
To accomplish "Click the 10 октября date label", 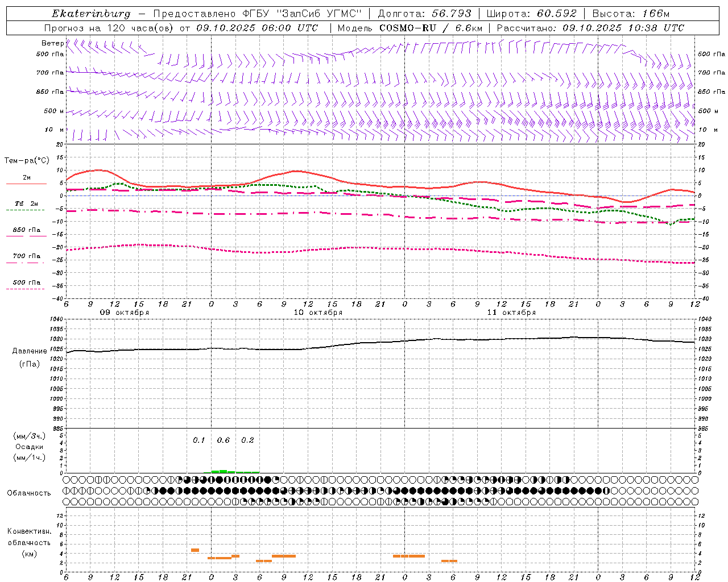I will 318,313.
